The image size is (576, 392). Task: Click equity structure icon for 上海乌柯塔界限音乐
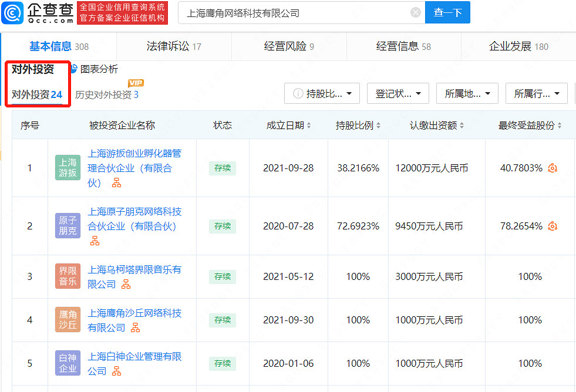(126, 284)
